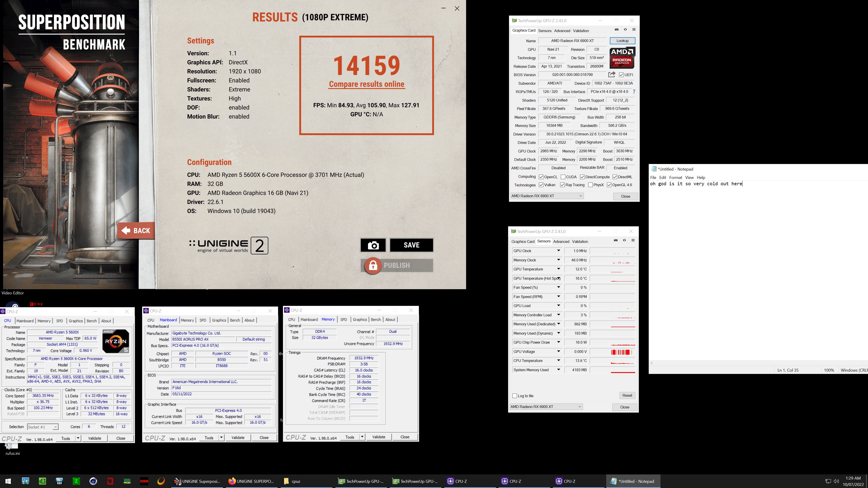Open the Socket #1 Selection dropdown in CPU-Z
The image size is (868, 488).
(42, 427)
